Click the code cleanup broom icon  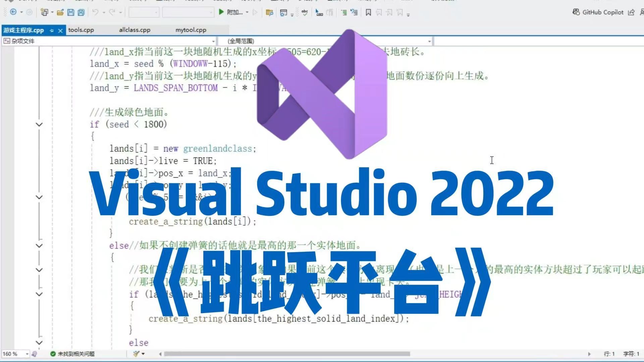(136, 354)
